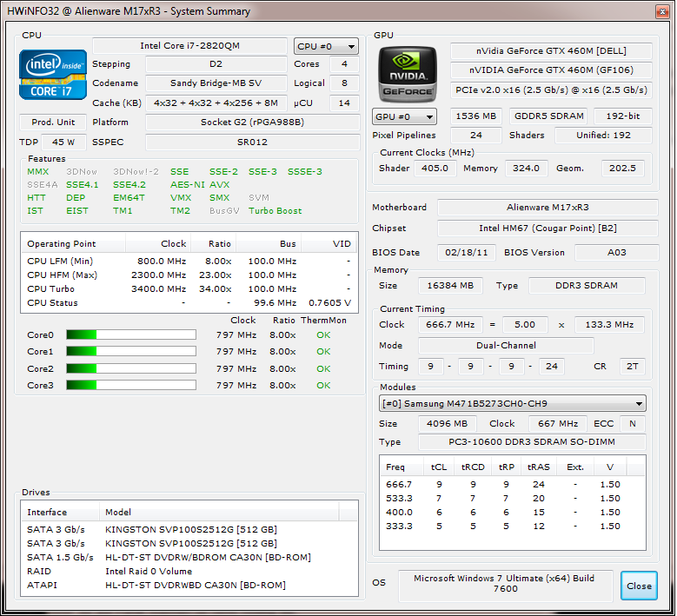Click the Prod. Unit field
This screenshot has height=616, width=677.
click(x=53, y=123)
